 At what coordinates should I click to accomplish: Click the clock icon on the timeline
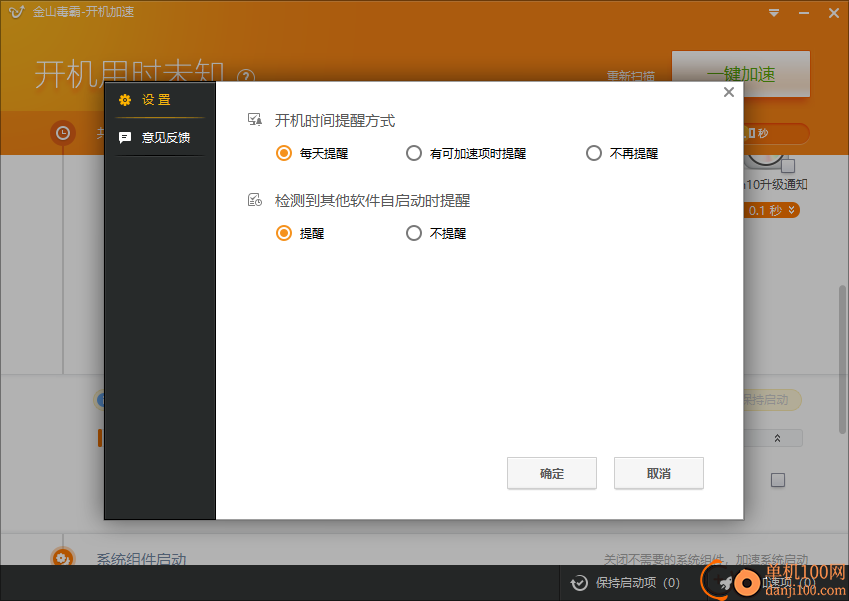(x=63, y=133)
